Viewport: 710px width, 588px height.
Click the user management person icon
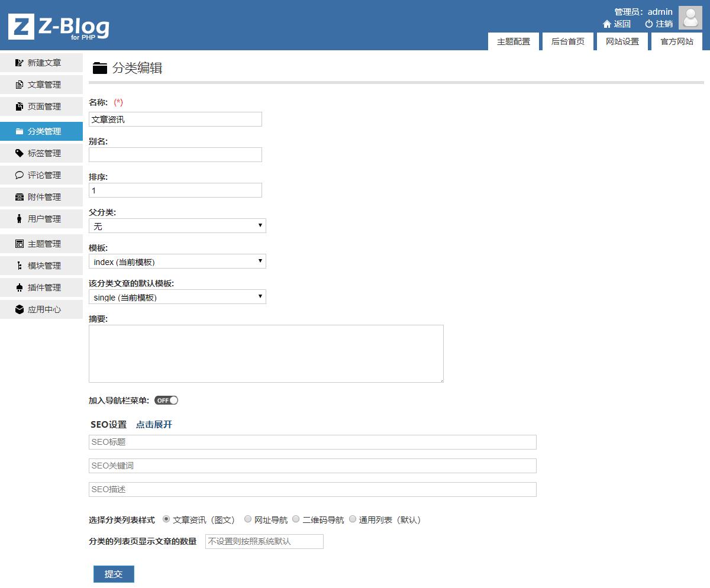point(20,219)
